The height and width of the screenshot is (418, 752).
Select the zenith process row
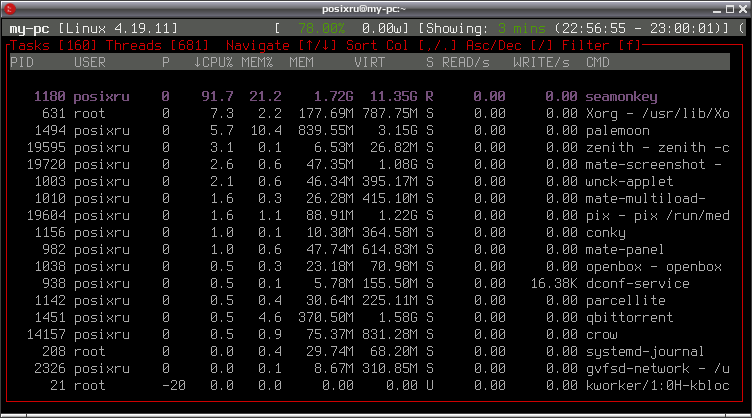point(370,148)
